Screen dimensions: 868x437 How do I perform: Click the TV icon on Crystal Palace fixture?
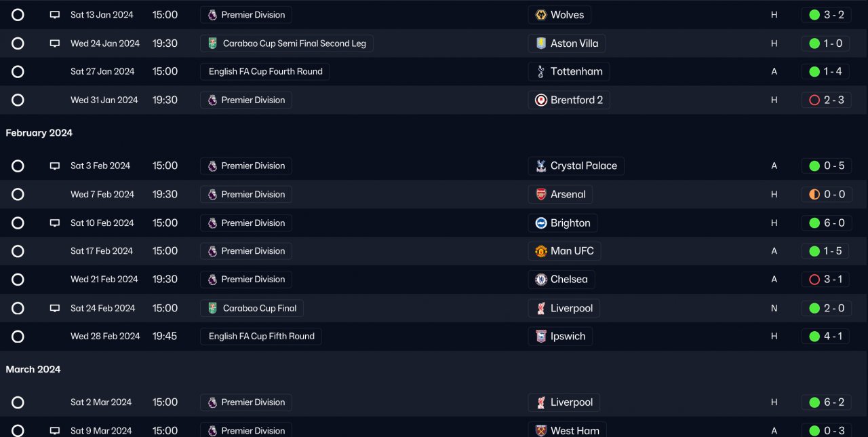pos(55,166)
